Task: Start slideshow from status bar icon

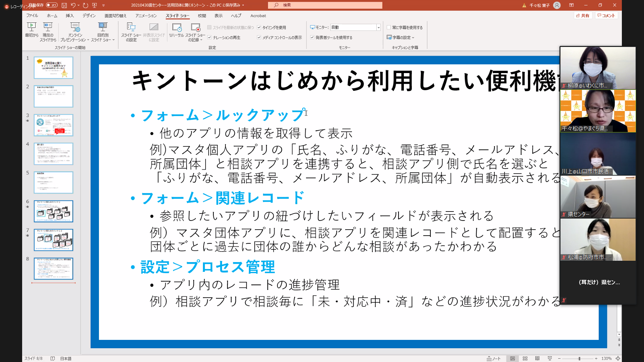Action: tap(550, 358)
